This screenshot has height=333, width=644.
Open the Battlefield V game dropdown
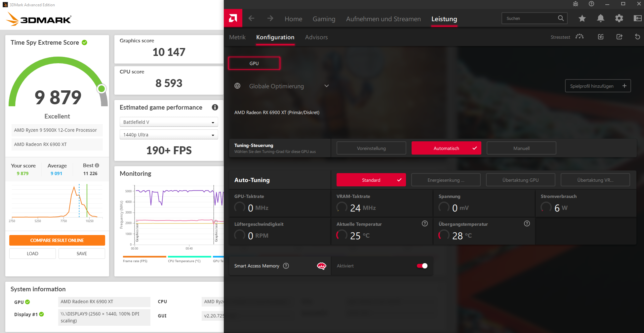click(169, 122)
